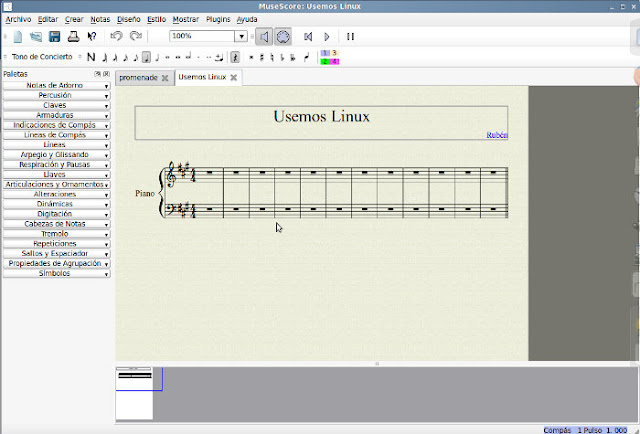Expand the Dinámicas palette
The width and height of the screenshot is (640, 434).
point(56,204)
